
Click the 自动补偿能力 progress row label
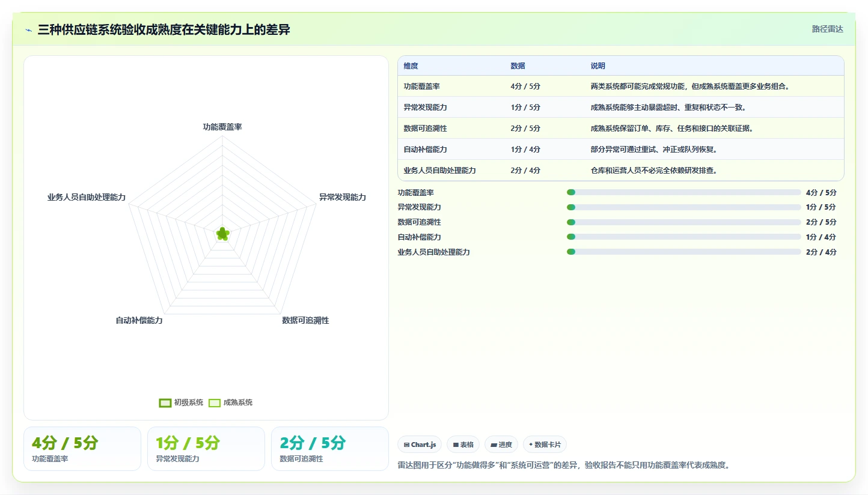pos(420,237)
